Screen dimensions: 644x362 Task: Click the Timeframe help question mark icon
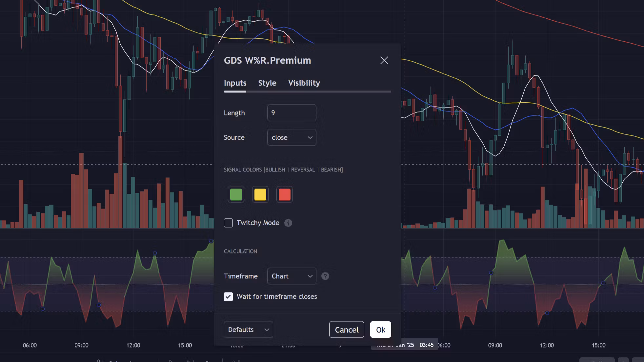(x=325, y=276)
